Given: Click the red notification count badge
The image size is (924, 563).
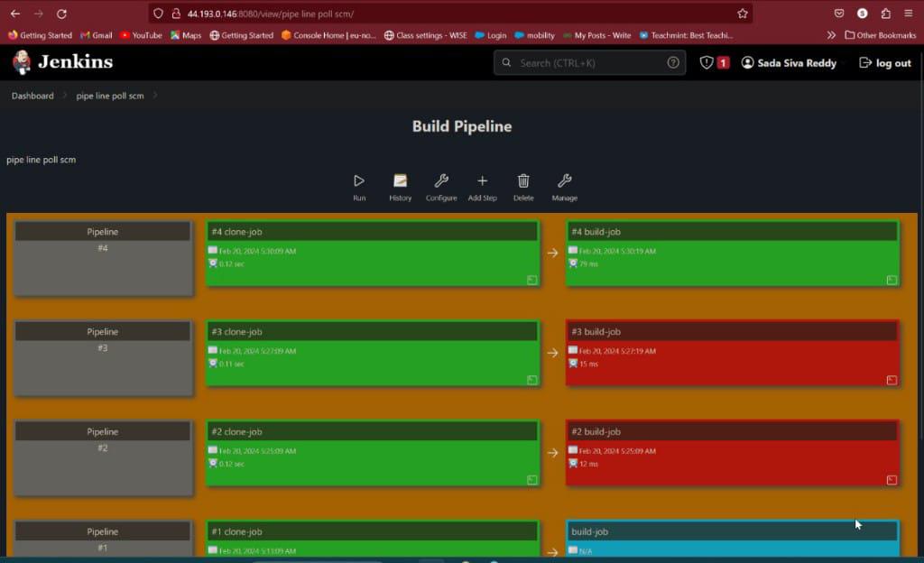Looking at the screenshot, I should point(723,62).
